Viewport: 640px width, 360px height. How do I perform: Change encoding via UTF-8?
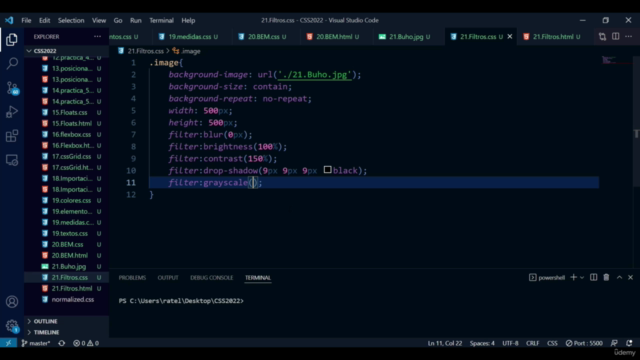(510, 343)
